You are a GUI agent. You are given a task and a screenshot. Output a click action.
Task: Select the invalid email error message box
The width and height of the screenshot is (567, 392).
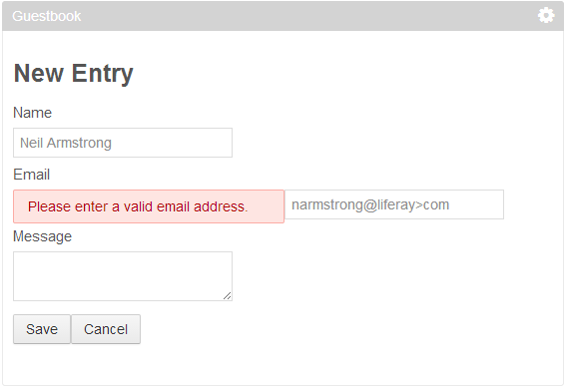[x=149, y=206]
